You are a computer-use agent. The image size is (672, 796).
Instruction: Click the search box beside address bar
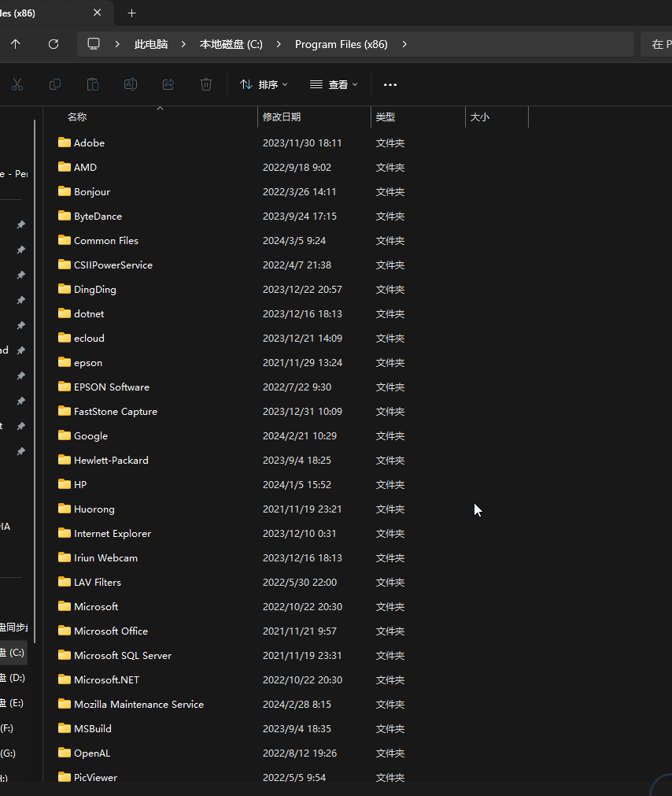(x=658, y=44)
